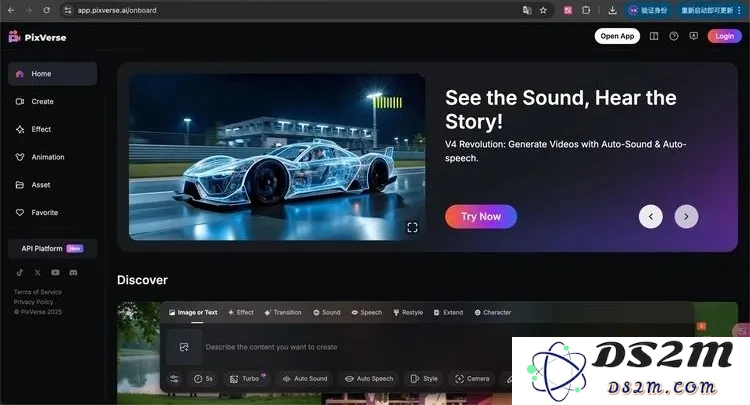
Task: Toggle Auto Sound option
Action: tap(305, 379)
